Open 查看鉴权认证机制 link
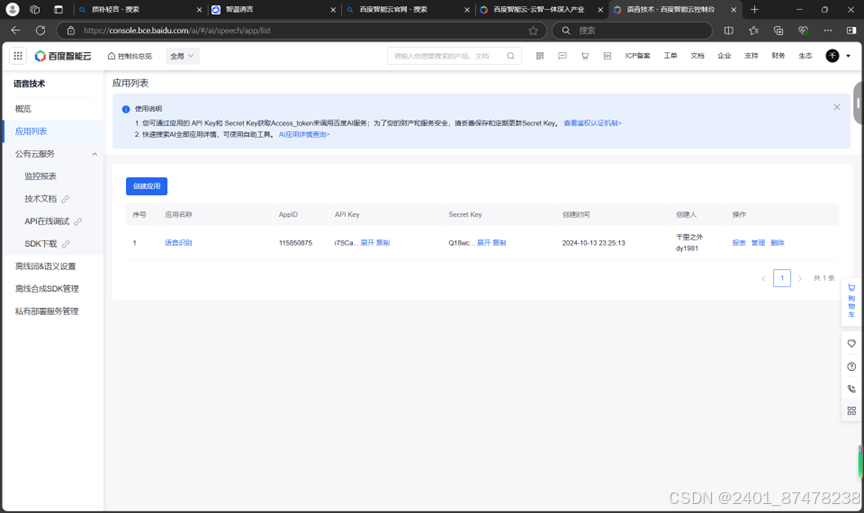Image resolution: width=864 pixels, height=513 pixels. [592, 123]
